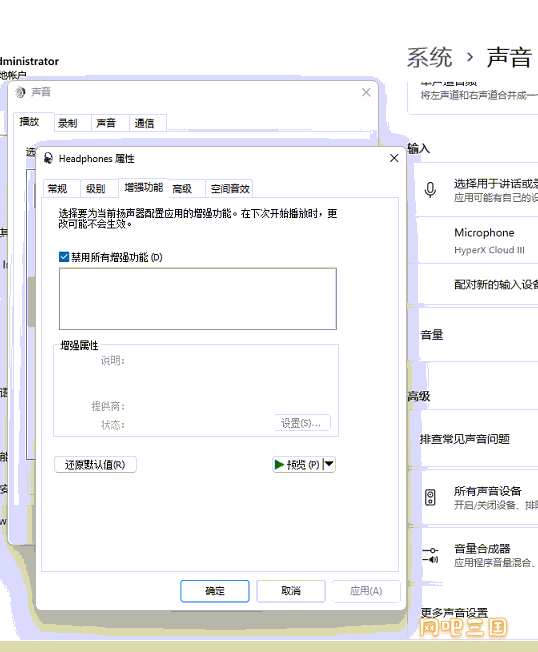Click the speaker icon for all sound devices
This screenshot has height=652, width=538.
pos(430,497)
